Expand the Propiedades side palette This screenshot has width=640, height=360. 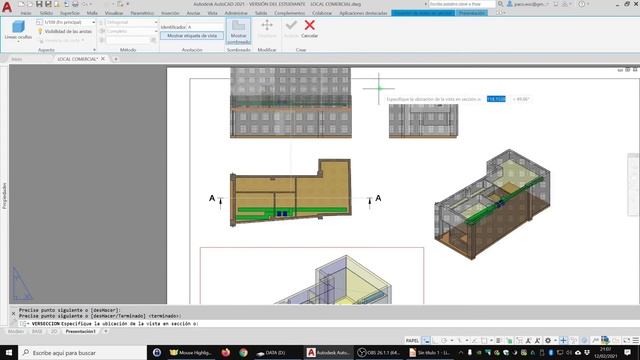[4, 196]
